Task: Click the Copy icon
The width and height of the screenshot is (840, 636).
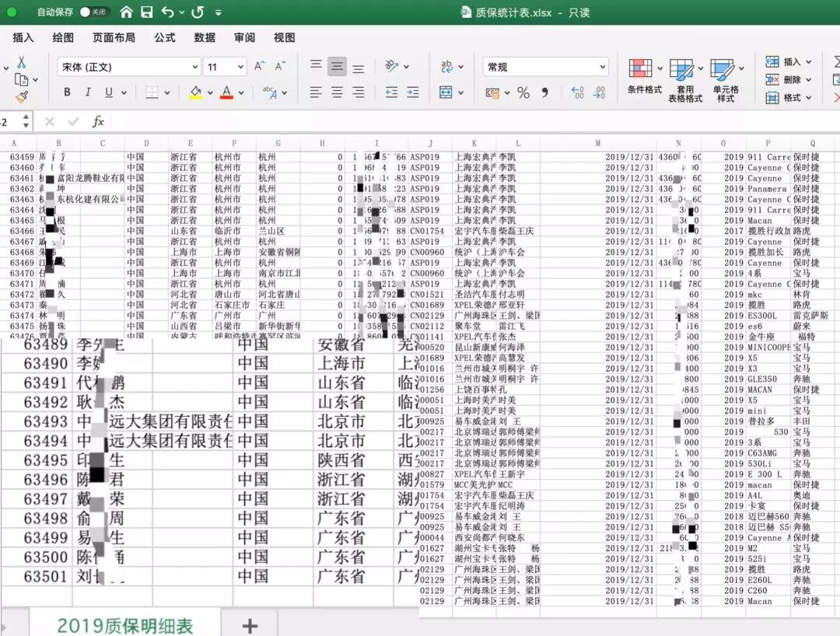Action: pos(22,80)
